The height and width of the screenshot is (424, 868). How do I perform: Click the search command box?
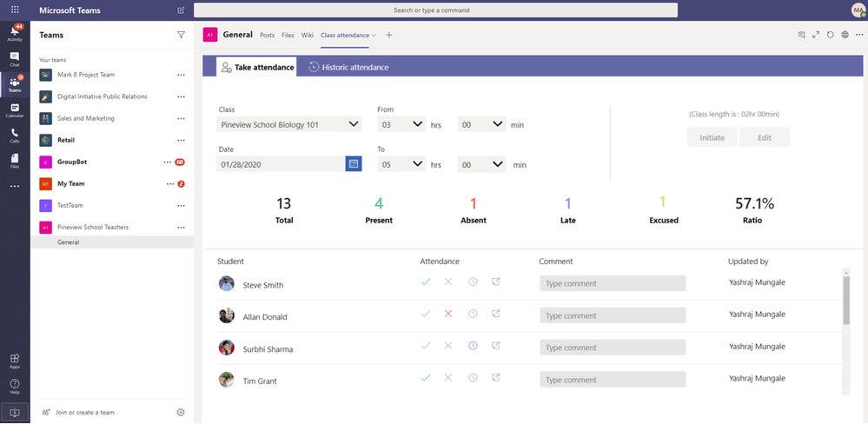[x=435, y=10]
